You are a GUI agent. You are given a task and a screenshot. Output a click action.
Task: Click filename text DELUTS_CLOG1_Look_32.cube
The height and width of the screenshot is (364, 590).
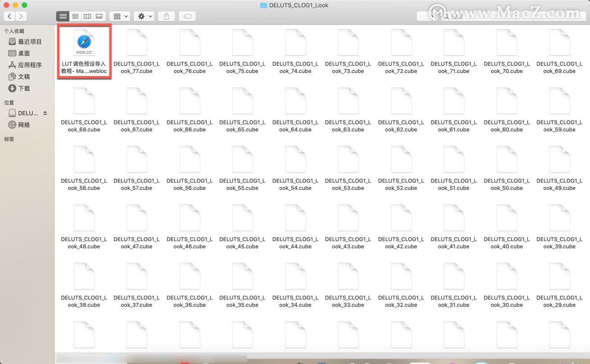[x=401, y=301]
